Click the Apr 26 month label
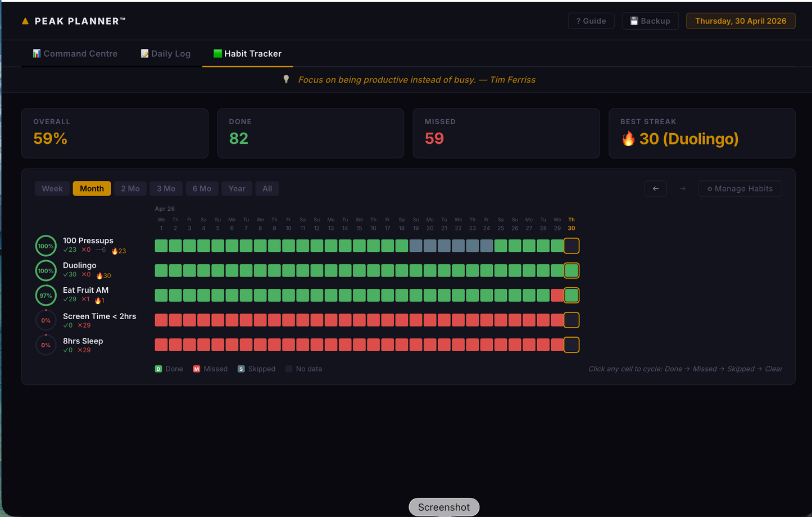812x517 pixels. pyautogui.click(x=165, y=208)
